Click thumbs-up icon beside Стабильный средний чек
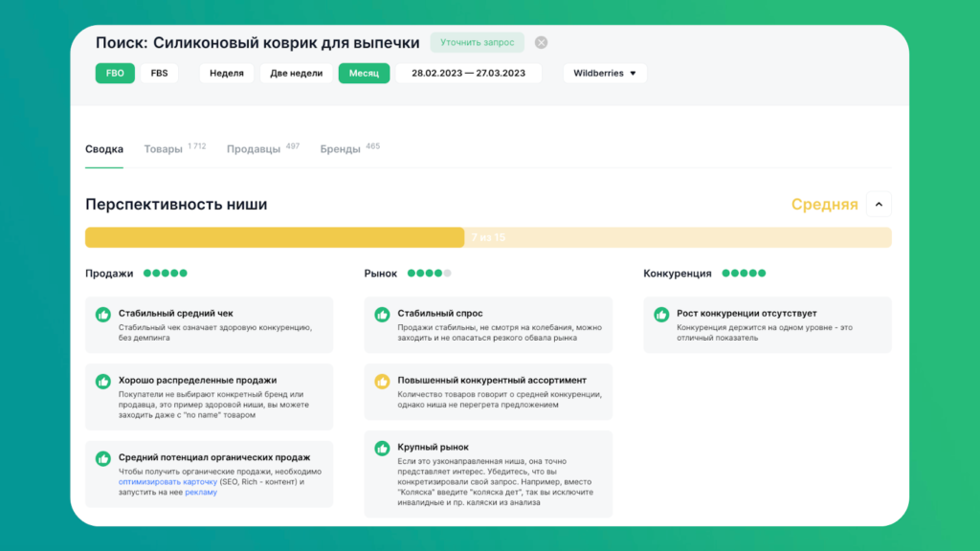The height and width of the screenshot is (551, 980). tap(103, 314)
